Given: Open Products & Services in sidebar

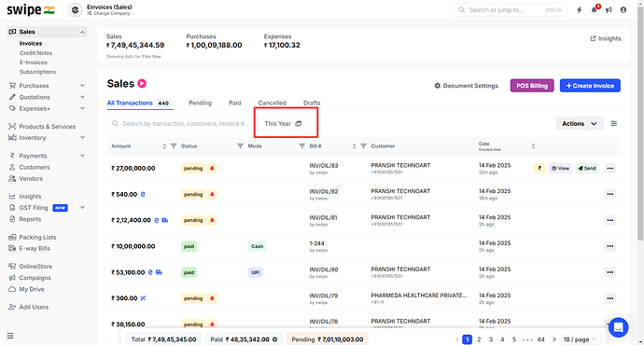Looking at the screenshot, I should point(42,127).
